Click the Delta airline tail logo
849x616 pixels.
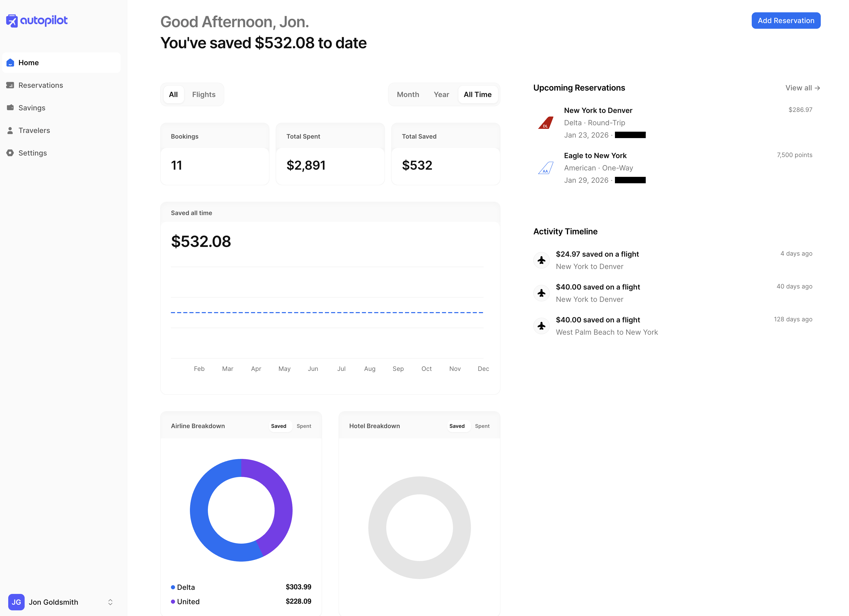point(545,123)
